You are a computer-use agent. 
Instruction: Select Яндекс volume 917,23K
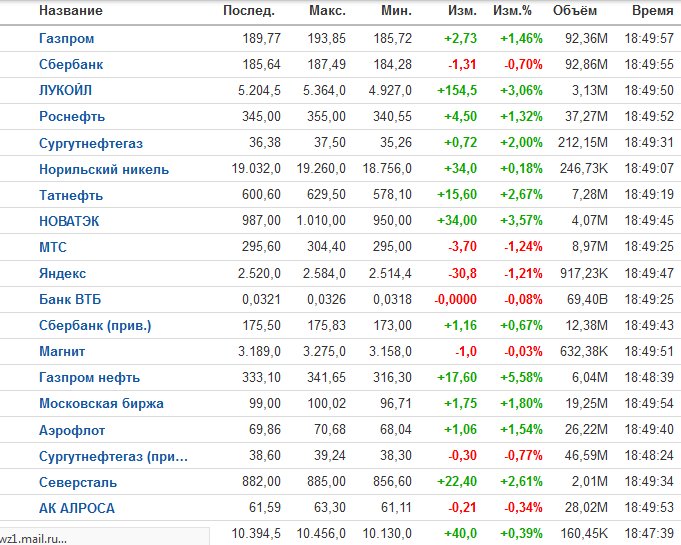pos(584,273)
